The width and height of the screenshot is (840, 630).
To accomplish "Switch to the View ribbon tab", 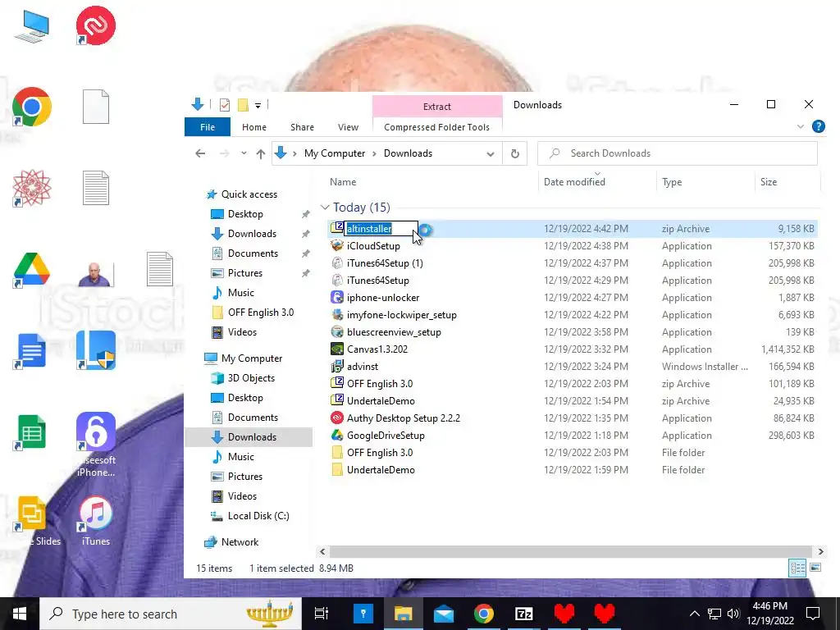I will click(348, 127).
